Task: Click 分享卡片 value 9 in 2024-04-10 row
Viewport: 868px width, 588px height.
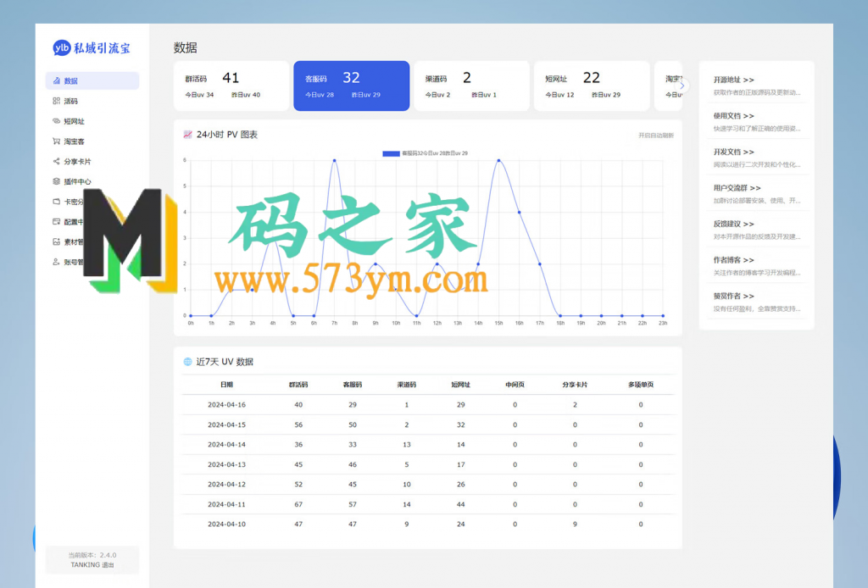Action: 575,524
